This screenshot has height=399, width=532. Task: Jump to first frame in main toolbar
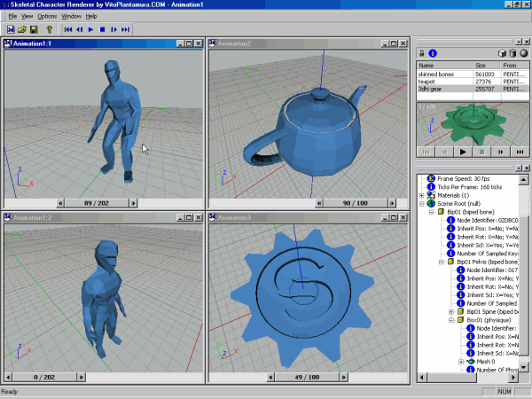pos(68,29)
